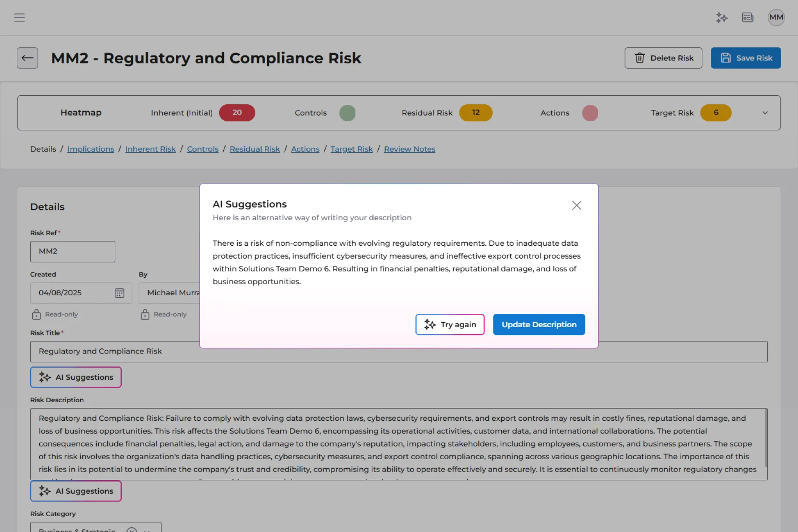Select the Details breadcrumb section

[43, 149]
